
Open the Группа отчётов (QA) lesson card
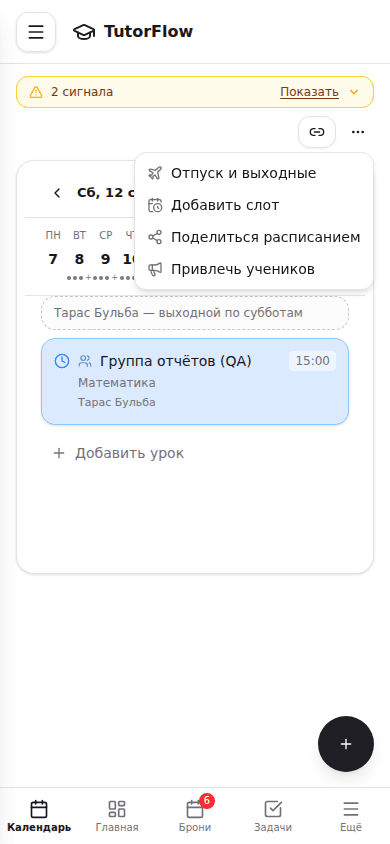coord(195,382)
